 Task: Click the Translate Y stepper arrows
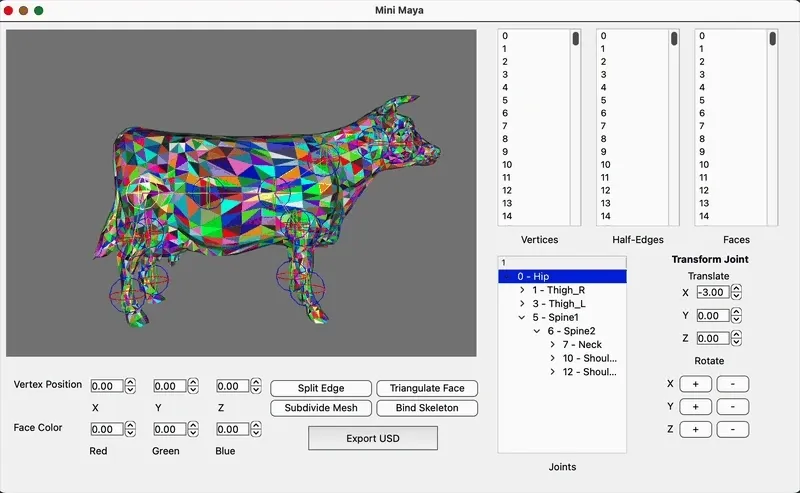(x=737, y=316)
